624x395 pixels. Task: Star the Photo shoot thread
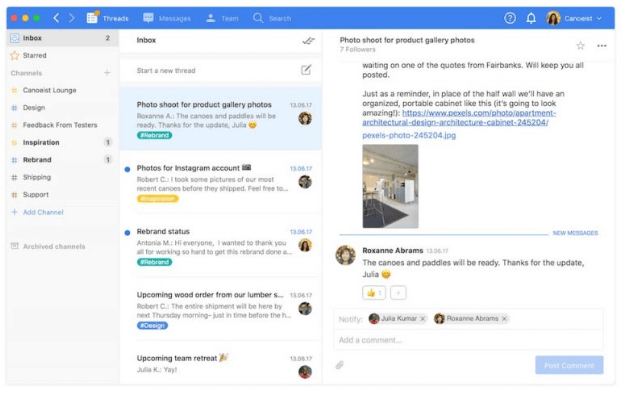[581, 46]
